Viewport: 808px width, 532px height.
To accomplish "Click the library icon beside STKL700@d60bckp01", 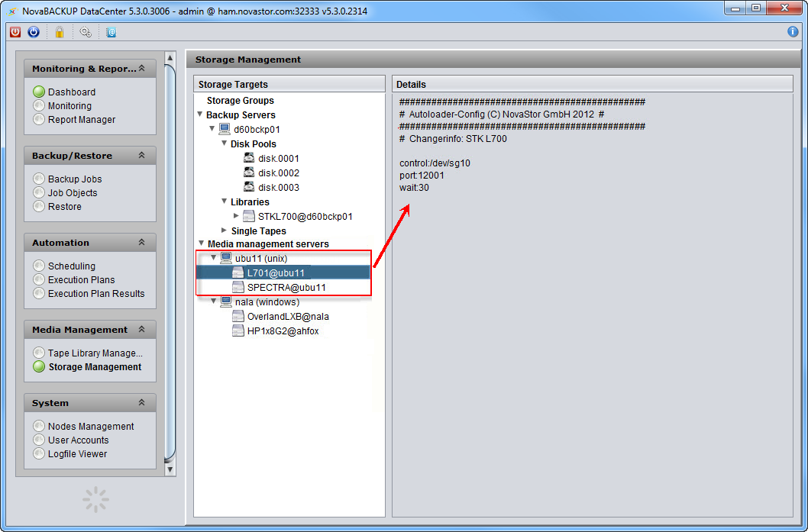I will (249, 216).
